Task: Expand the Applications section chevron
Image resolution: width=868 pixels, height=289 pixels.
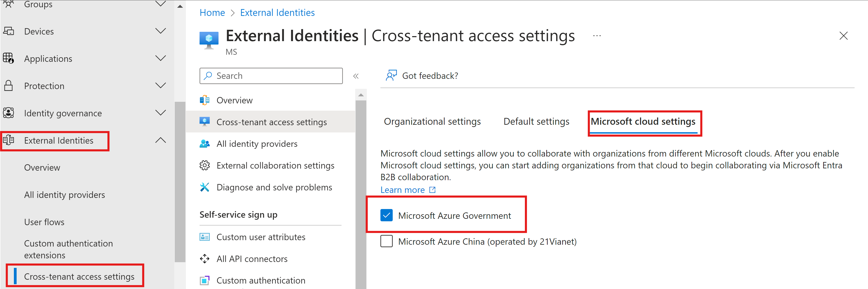Action: 161,58
